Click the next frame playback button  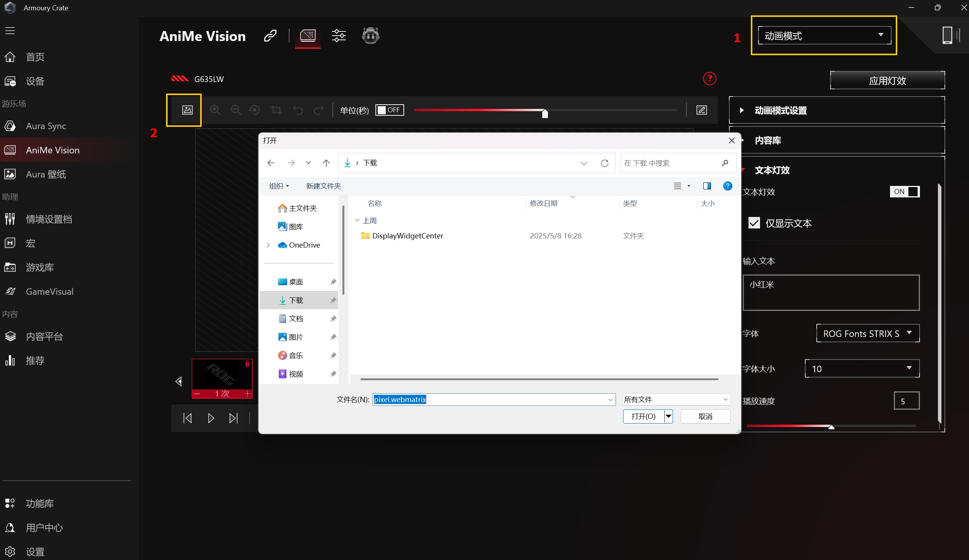tap(234, 418)
